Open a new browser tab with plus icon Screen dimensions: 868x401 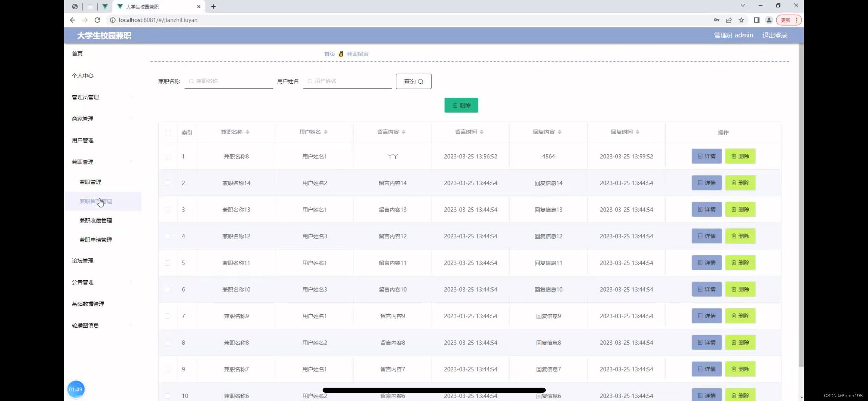(213, 7)
